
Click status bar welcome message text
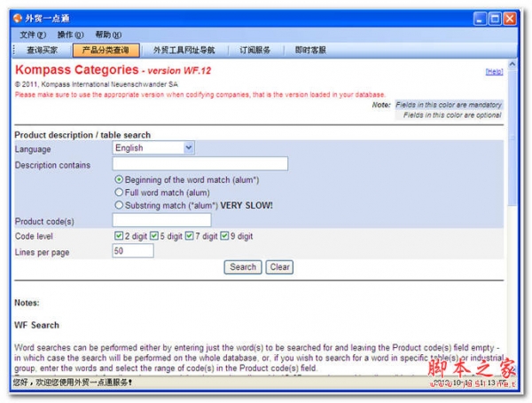click(x=73, y=383)
